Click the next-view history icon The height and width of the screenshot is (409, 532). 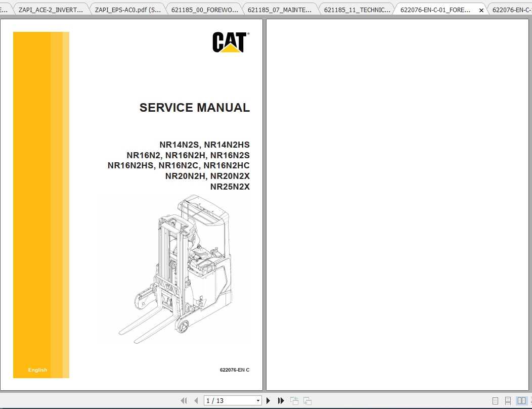coord(307,400)
